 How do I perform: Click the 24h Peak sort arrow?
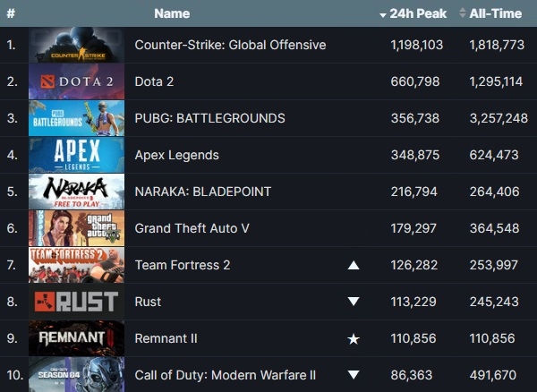point(383,15)
